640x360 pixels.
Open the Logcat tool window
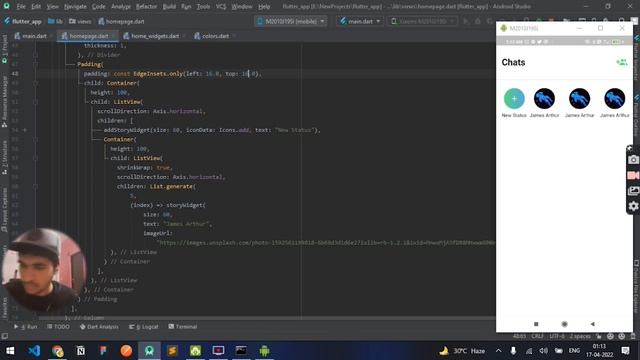tap(144, 327)
